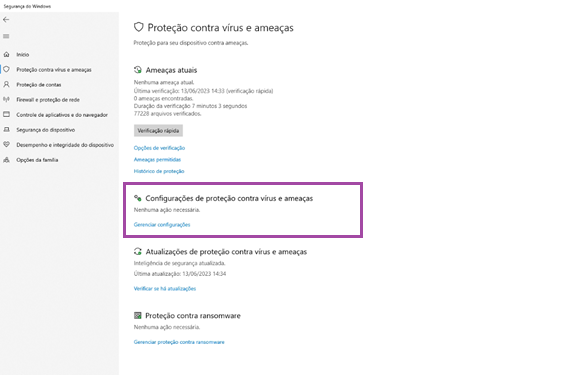Select the Controle de aplicativos window icon

click(x=6, y=115)
